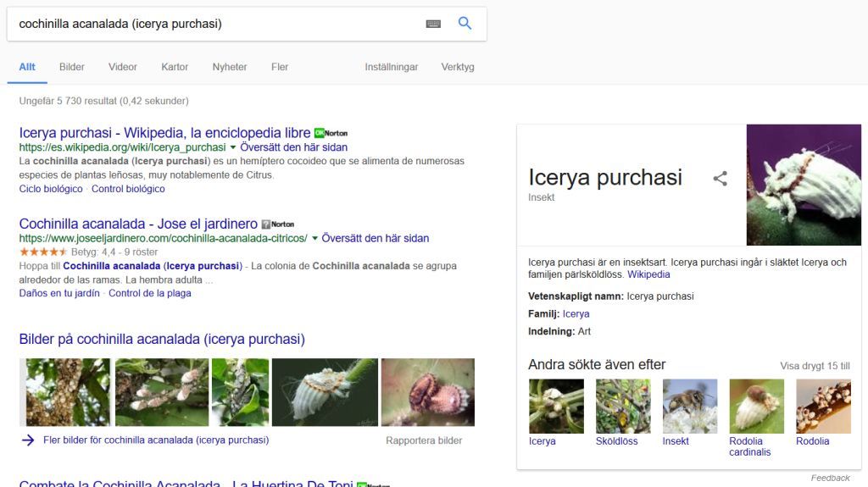The image size is (868, 487).
Task: Open Control de la plaga sitelink
Action: [x=150, y=293]
